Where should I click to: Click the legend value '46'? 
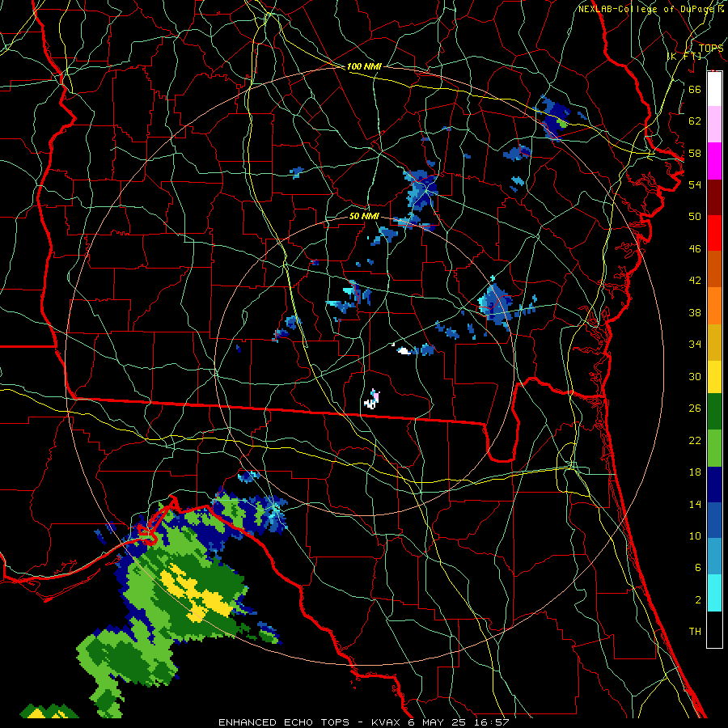coord(695,249)
